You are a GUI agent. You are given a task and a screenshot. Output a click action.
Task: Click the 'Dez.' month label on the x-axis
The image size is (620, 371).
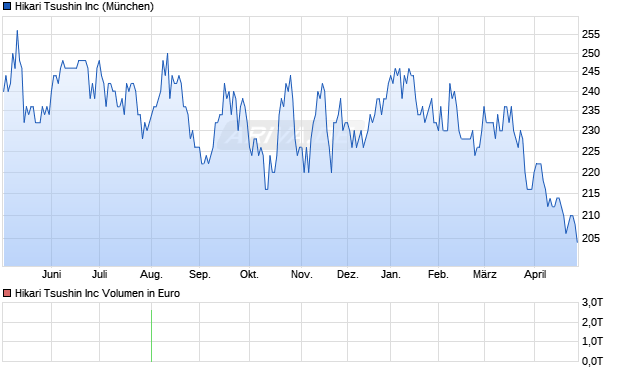(x=348, y=274)
